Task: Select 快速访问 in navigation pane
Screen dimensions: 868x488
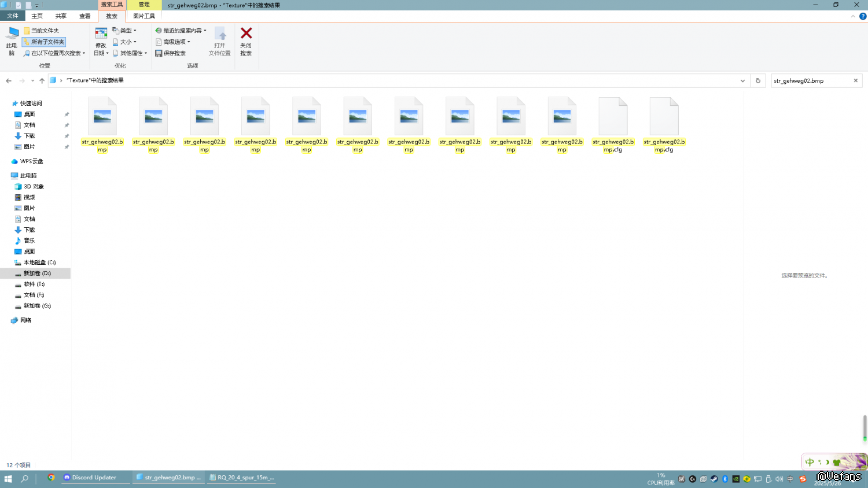Action: pos(27,103)
